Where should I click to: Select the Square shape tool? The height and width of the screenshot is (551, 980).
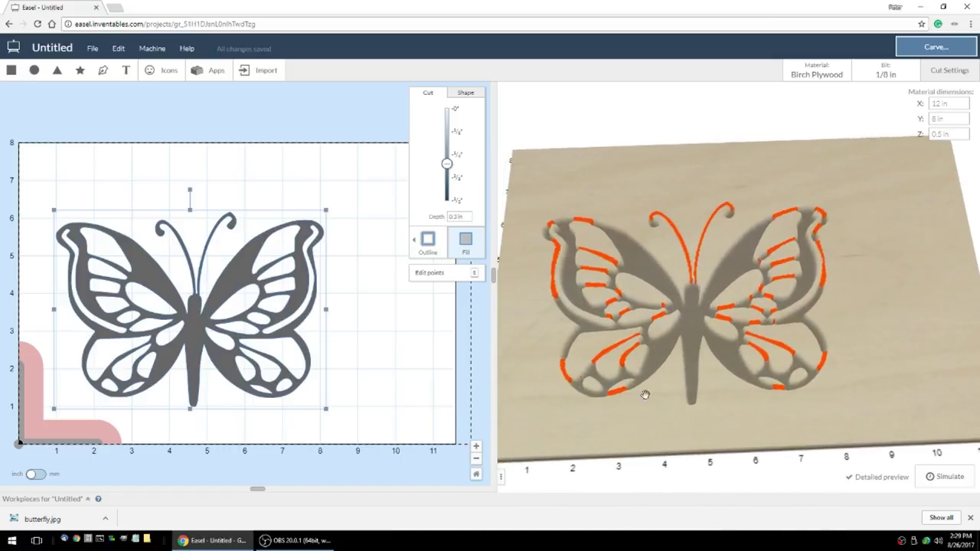click(x=11, y=70)
